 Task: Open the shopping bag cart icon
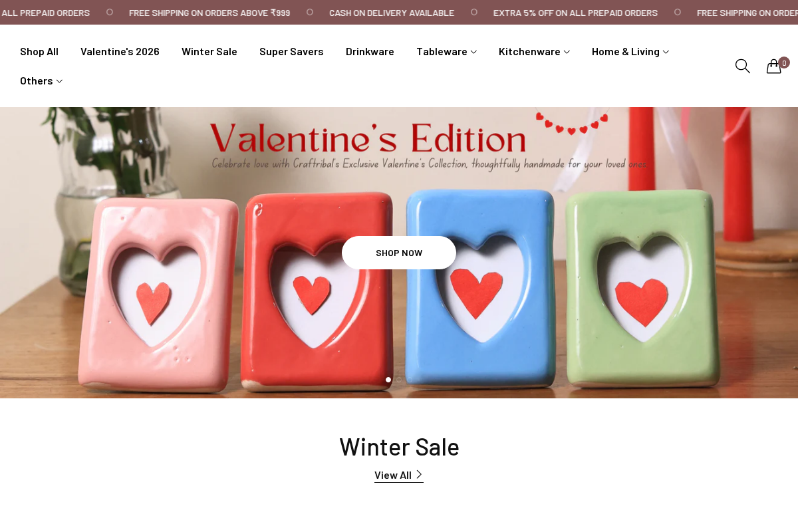pos(773,66)
